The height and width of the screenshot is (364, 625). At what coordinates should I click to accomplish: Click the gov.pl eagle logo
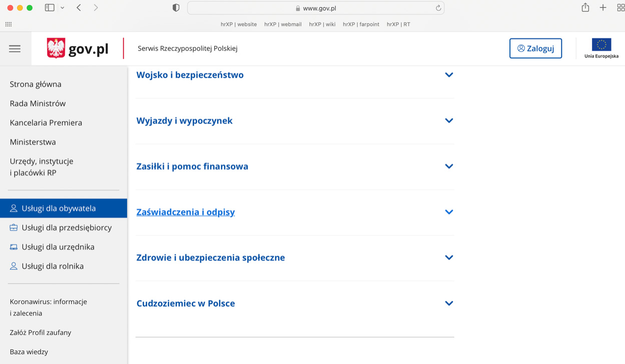coord(56,48)
